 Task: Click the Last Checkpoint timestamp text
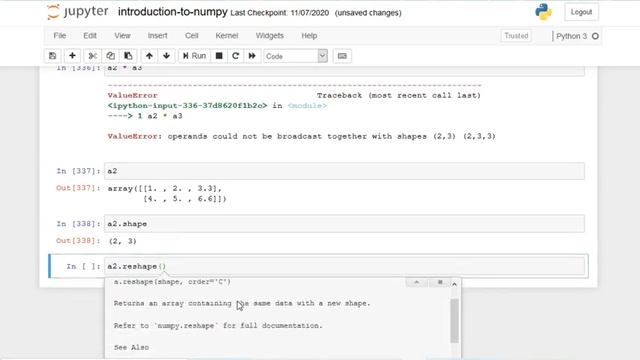pyautogui.click(x=280, y=13)
